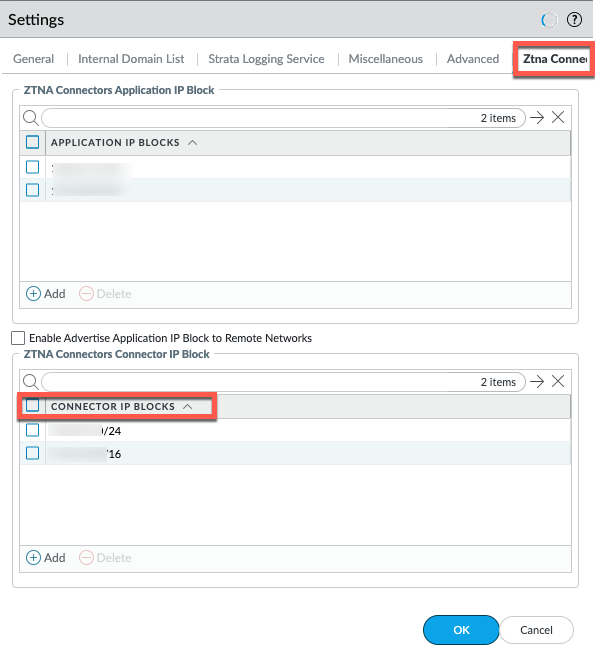This screenshot has width=595, height=660.
Task: Clear the Connector IP Block search filter
Action: click(558, 381)
